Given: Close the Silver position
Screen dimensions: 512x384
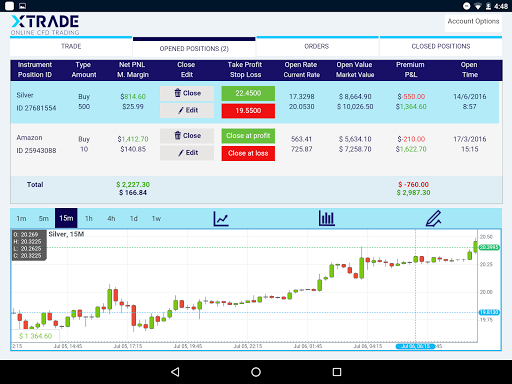Looking at the screenshot, I should point(187,93).
